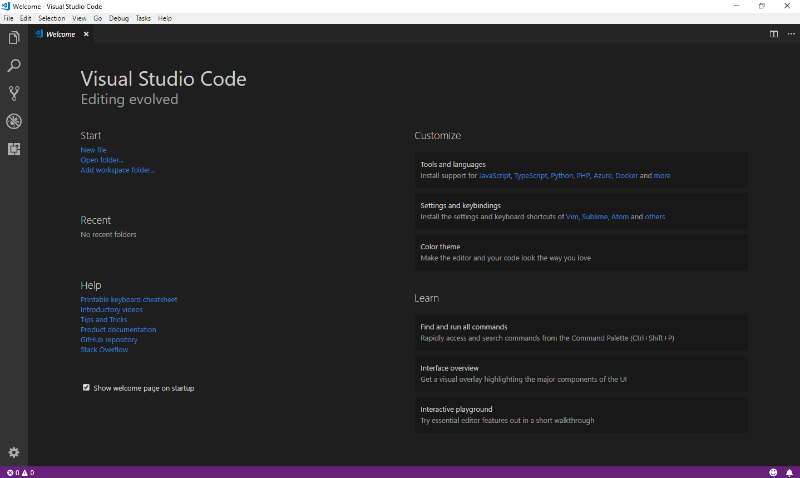800x478 pixels.
Task: Open the Search view in activity bar
Action: pos(14,65)
